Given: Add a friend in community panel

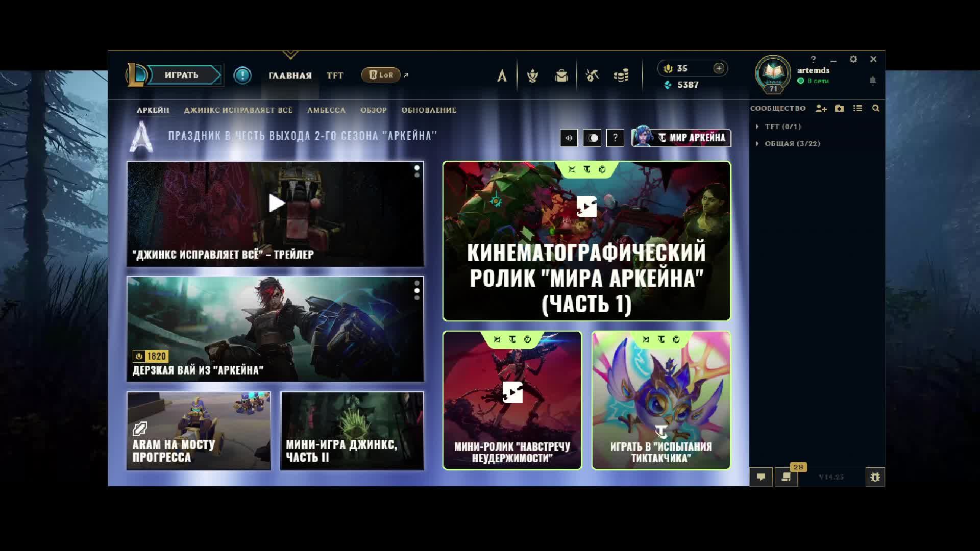Looking at the screenshot, I should 821,108.
